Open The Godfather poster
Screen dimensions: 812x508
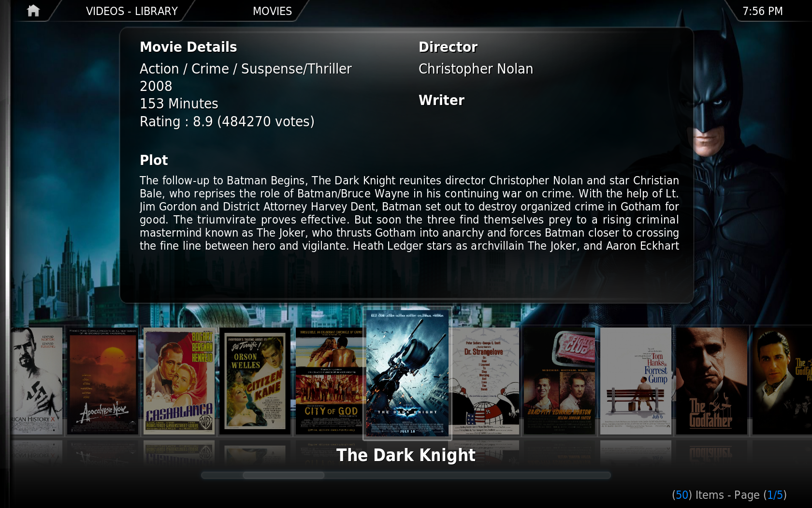(x=711, y=381)
